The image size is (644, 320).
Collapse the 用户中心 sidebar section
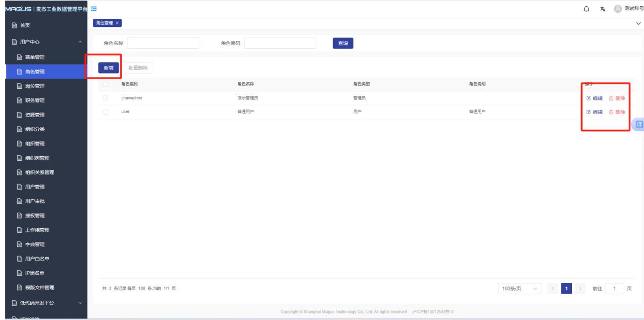80,42
